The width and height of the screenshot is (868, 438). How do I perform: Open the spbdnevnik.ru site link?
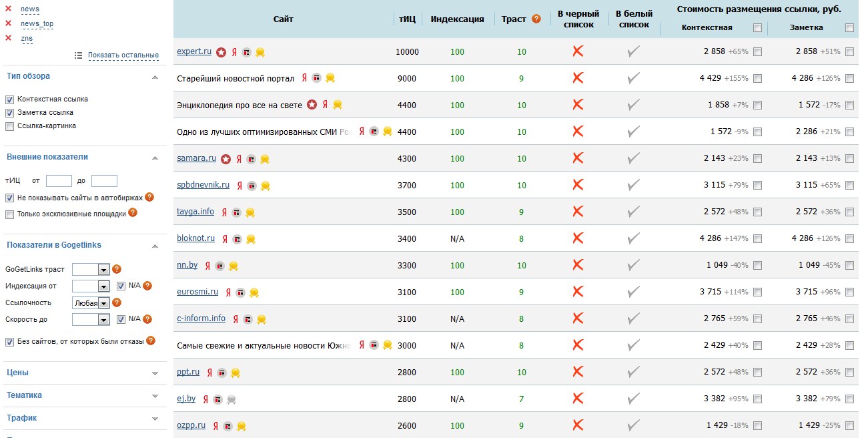(x=203, y=185)
